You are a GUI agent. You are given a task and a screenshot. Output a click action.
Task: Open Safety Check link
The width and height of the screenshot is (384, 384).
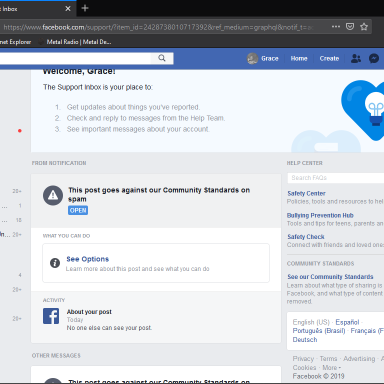[306, 237]
